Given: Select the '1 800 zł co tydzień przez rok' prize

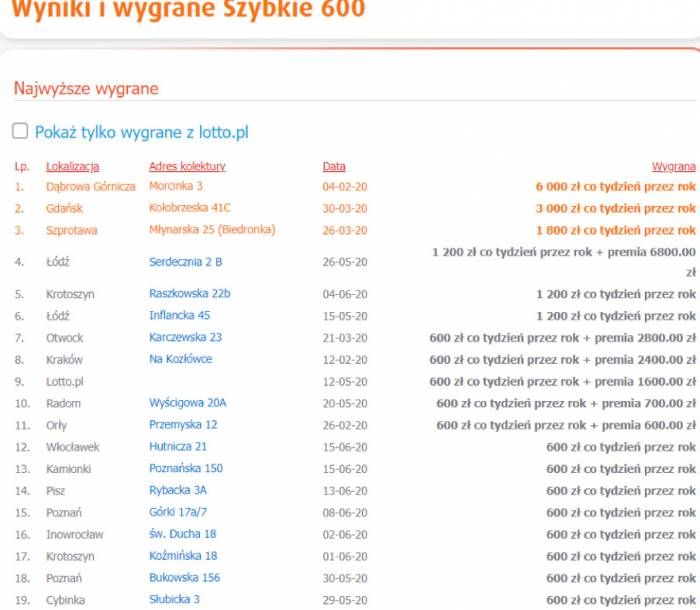Looking at the screenshot, I should pyautogui.click(x=616, y=230).
